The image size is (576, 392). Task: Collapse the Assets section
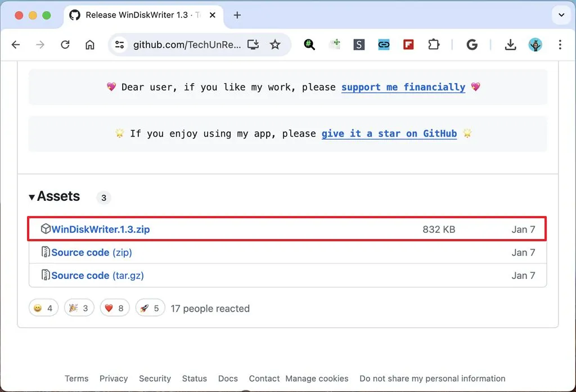pos(54,196)
